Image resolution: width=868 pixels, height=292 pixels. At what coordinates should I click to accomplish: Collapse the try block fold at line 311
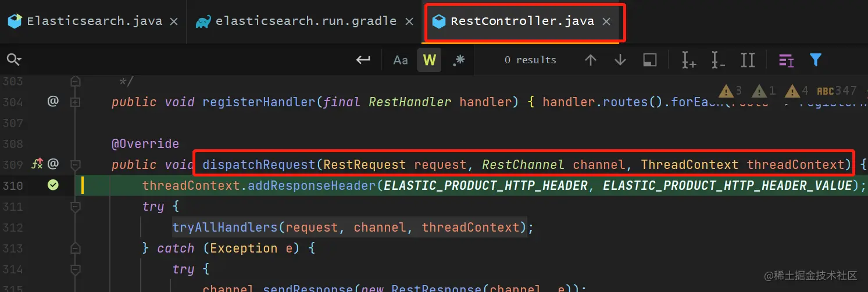[x=75, y=207]
